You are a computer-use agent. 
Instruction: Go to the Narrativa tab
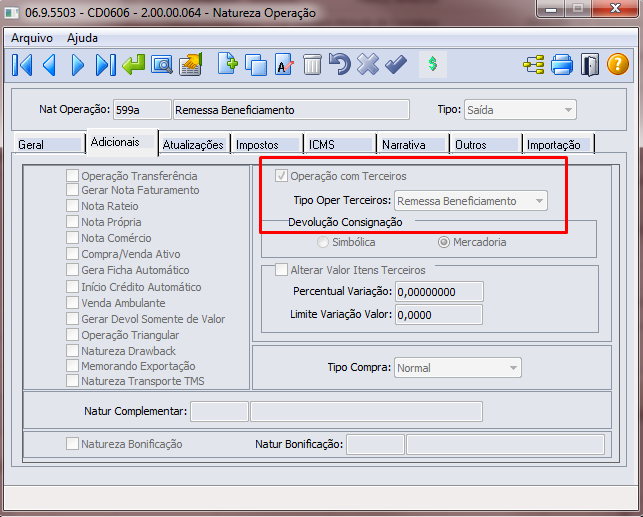pyautogui.click(x=413, y=144)
